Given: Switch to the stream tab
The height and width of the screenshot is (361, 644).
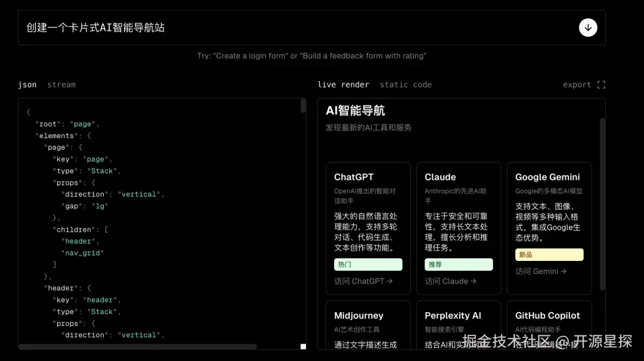Looking at the screenshot, I should (x=61, y=85).
